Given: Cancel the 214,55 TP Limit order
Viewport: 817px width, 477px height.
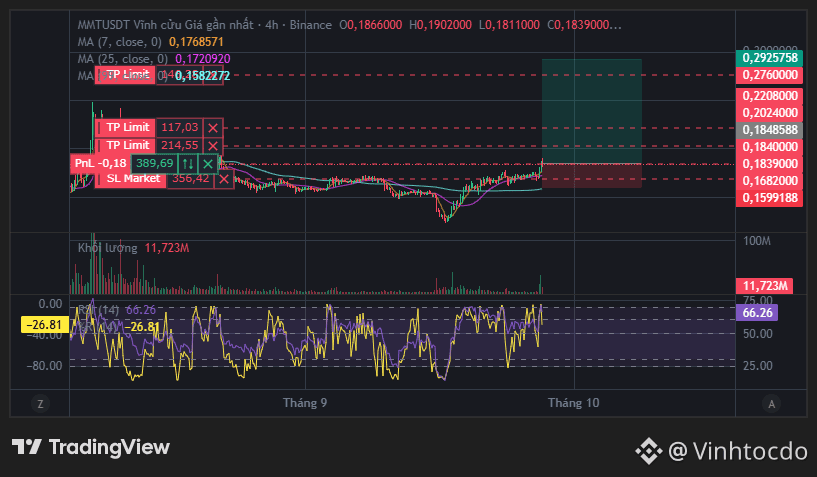Looking at the screenshot, I should pyautogui.click(x=213, y=146).
